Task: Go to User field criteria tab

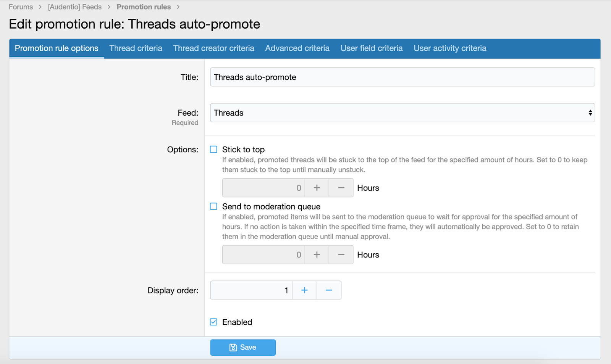Action: click(371, 48)
